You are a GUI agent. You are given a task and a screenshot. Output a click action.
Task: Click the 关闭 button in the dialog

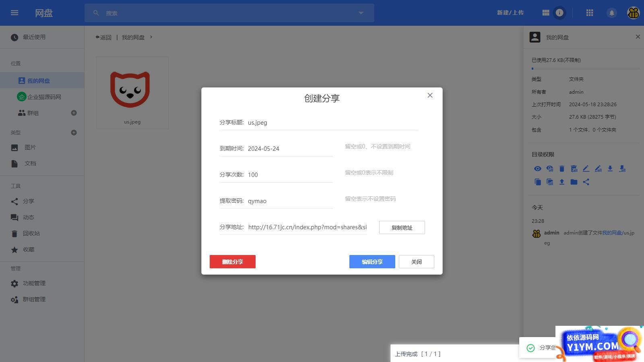417,261
